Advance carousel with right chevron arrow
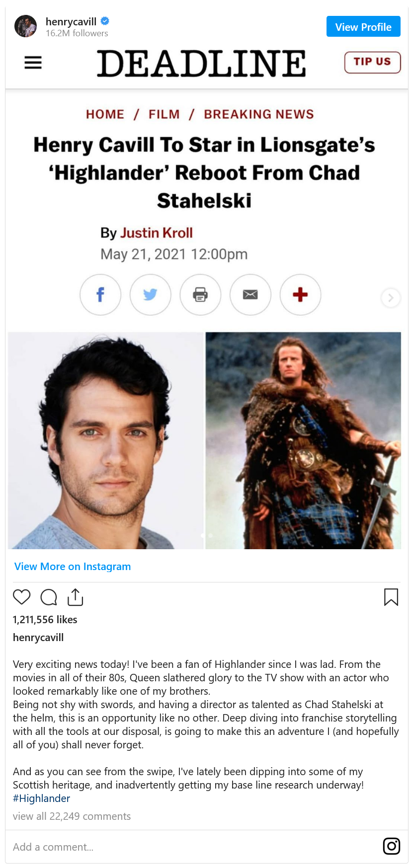 click(x=391, y=298)
